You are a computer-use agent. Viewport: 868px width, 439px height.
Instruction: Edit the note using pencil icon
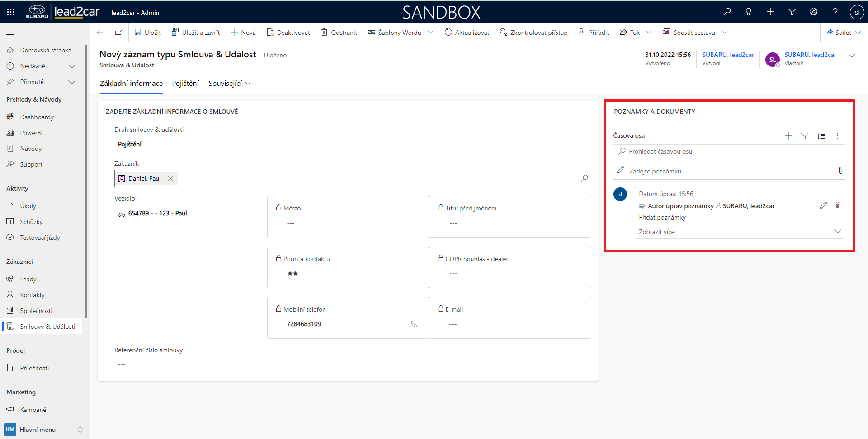(823, 205)
